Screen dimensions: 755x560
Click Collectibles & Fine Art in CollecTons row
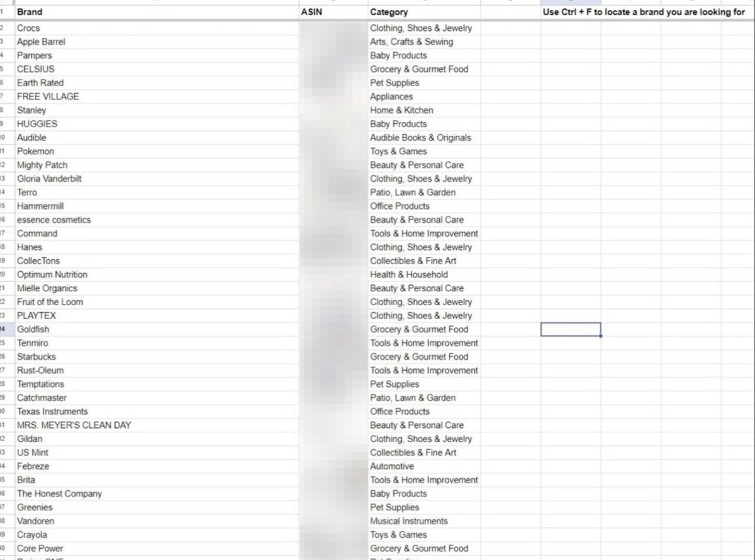click(x=424, y=261)
